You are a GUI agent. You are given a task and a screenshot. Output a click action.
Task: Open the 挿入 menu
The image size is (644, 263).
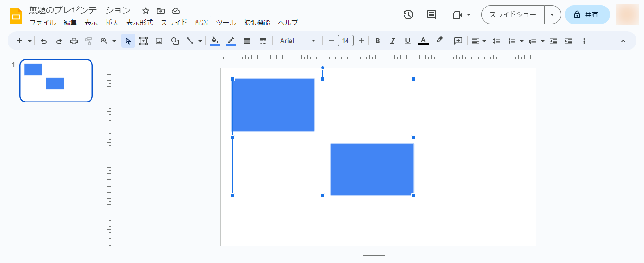tap(112, 23)
